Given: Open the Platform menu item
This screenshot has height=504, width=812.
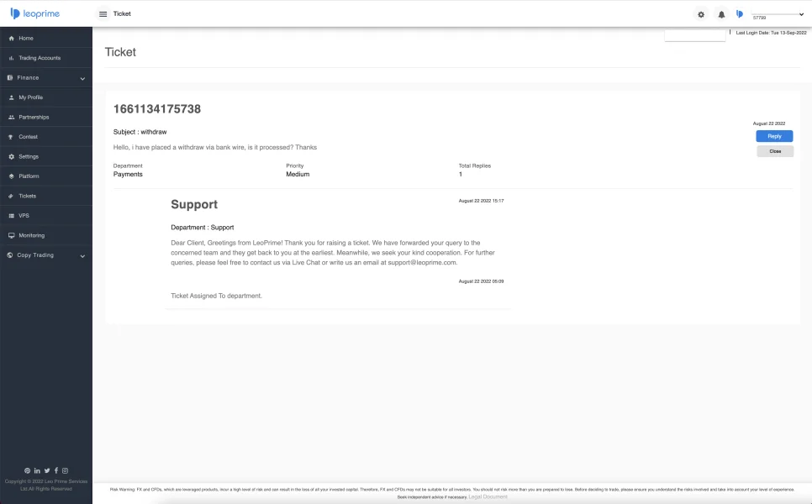Looking at the screenshot, I should click(x=29, y=176).
